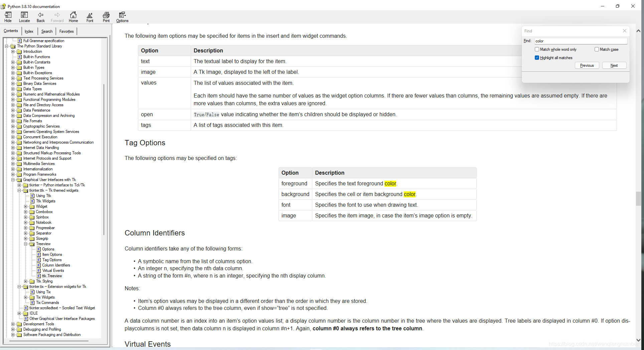644x350 pixels.
Task: Click the Contents tree horizontal scrollbar
Action: [49, 341]
